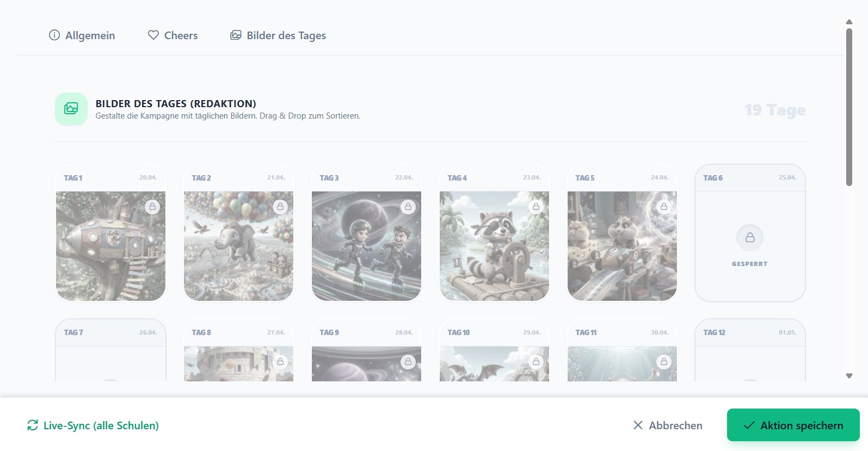Click the scrollbar up arrow

tap(849, 22)
